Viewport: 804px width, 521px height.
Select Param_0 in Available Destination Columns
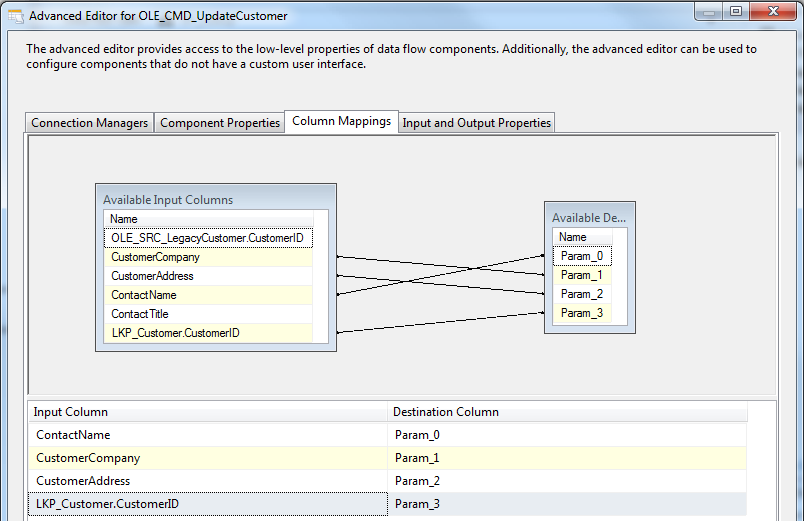582,256
